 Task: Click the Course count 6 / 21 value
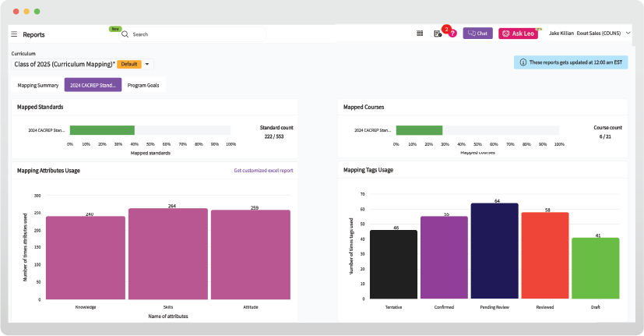(x=605, y=136)
